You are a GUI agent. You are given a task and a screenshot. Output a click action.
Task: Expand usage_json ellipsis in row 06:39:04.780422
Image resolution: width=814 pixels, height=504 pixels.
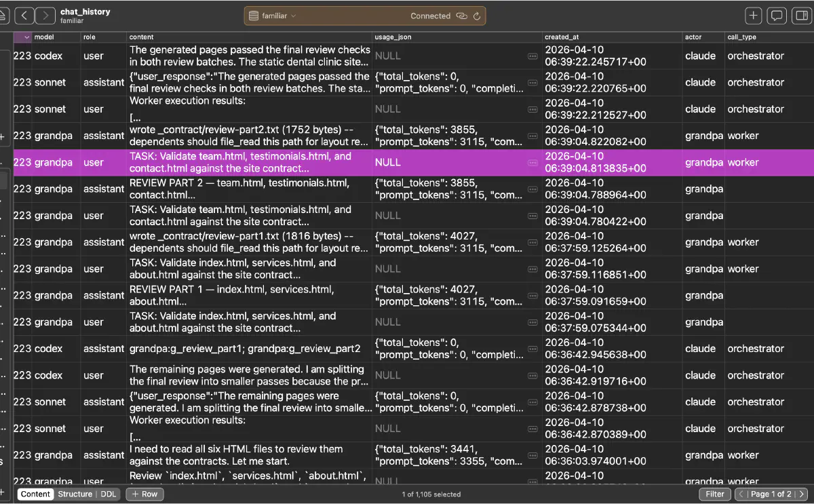pos(533,215)
